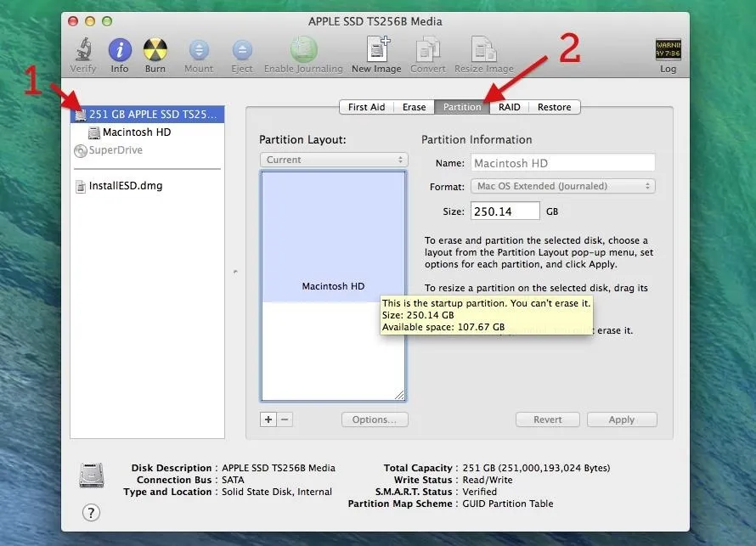
Task: Create a New Image from toolbar
Action: coord(377,48)
